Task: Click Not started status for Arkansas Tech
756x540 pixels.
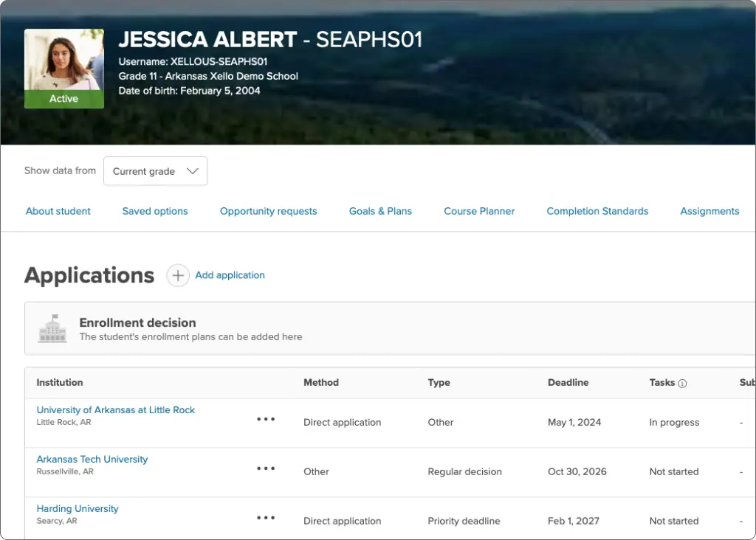Action: [x=674, y=471]
